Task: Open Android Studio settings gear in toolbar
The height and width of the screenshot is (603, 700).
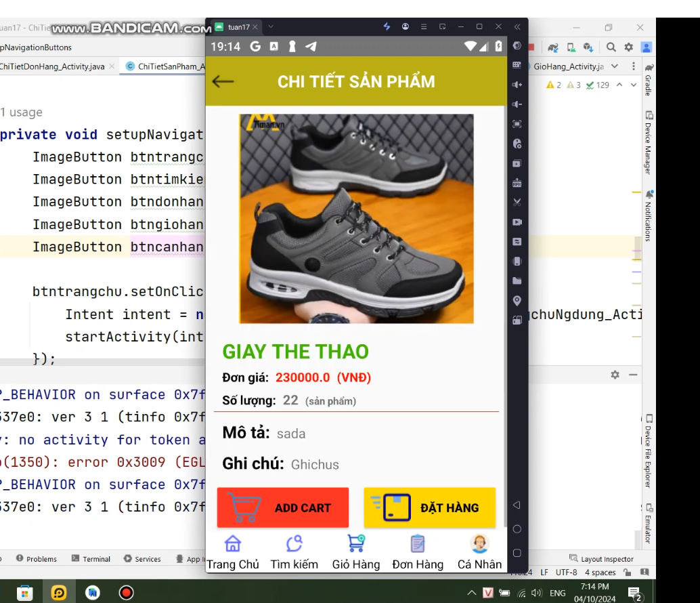Action: click(628, 47)
